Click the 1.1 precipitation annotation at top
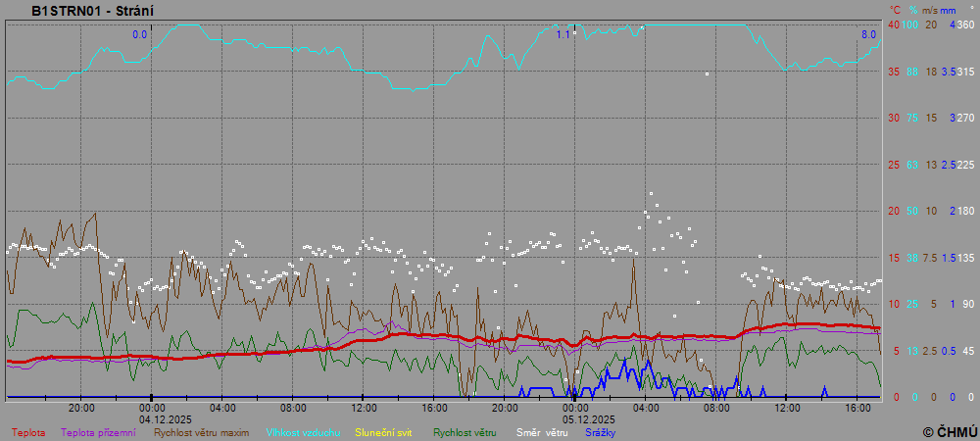 tap(563, 34)
